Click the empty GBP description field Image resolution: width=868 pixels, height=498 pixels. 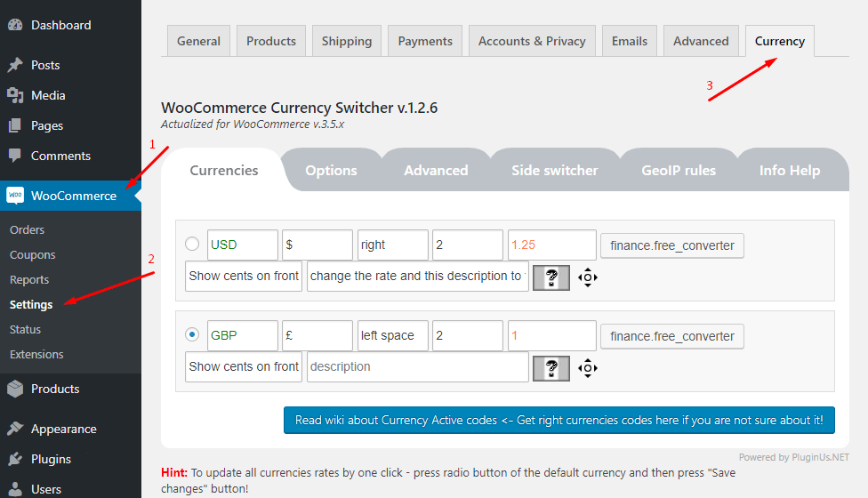[x=418, y=366]
